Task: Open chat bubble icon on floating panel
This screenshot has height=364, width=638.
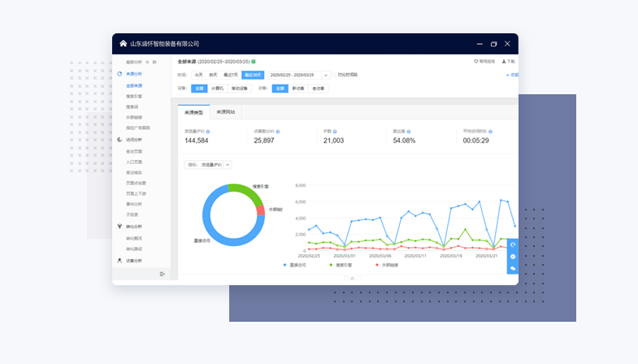Action: pyautogui.click(x=513, y=267)
